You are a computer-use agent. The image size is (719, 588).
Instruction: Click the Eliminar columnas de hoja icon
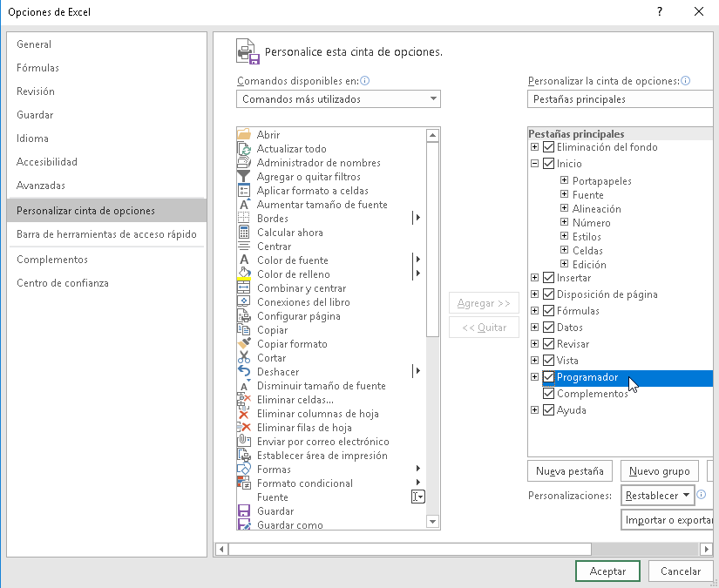tap(244, 414)
